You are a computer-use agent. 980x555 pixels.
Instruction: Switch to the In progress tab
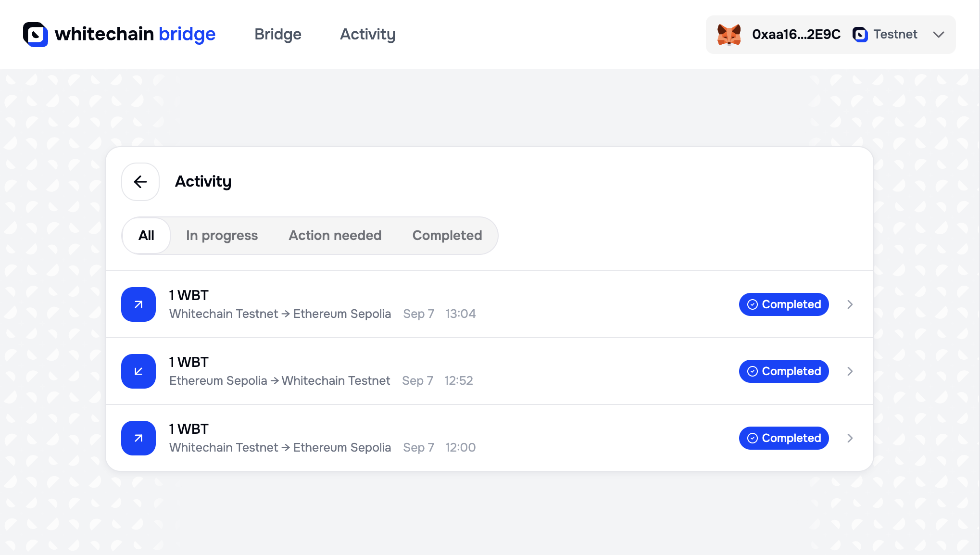[222, 236]
